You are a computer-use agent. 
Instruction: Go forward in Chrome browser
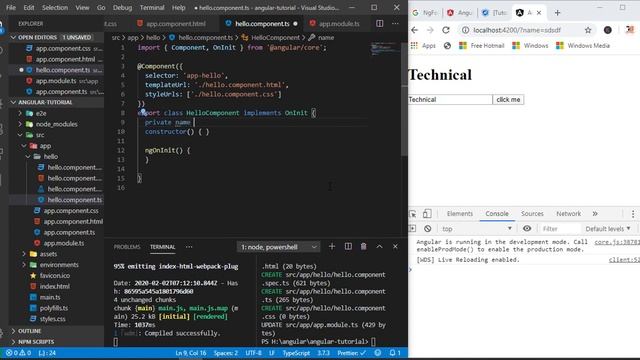pos(430,30)
